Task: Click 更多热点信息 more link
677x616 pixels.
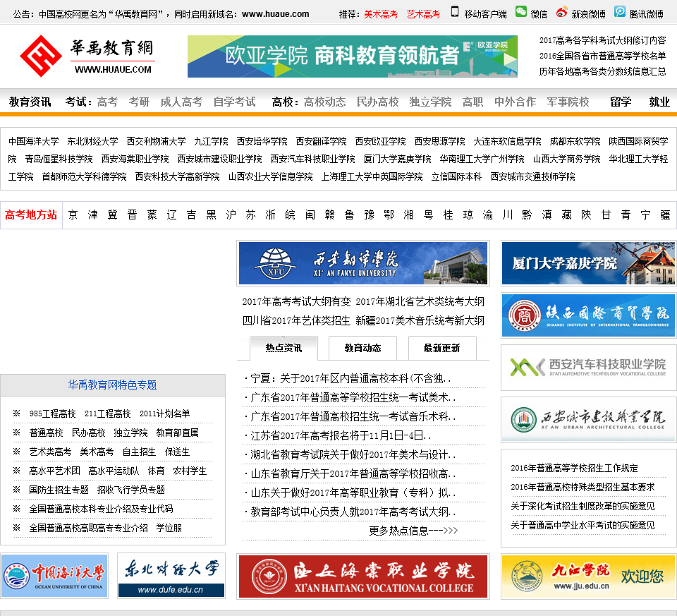Action: 413,531
